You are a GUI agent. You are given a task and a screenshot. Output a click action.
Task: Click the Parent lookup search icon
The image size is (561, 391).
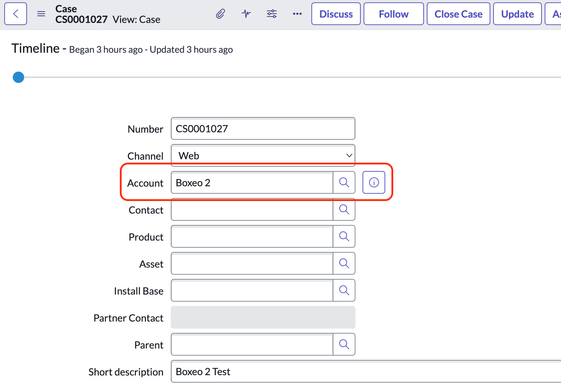click(344, 344)
